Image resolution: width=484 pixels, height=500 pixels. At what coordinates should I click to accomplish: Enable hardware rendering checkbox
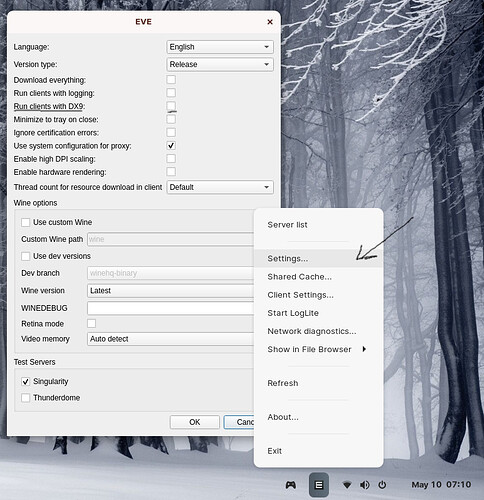[x=171, y=172]
